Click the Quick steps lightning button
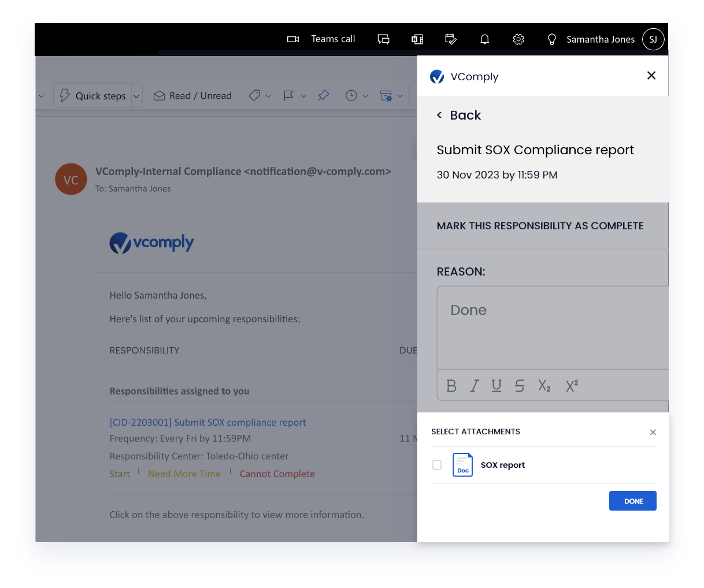The image size is (704, 588). tap(92, 96)
